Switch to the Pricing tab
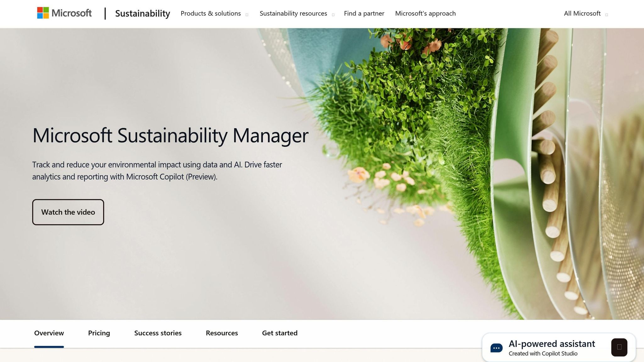This screenshot has height=362, width=644. click(x=99, y=333)
